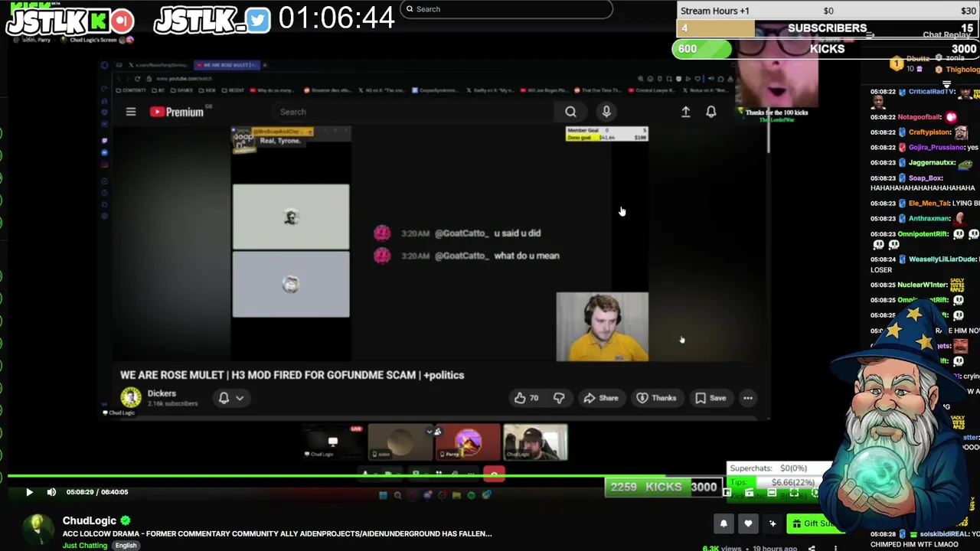Screen dimensions: 980x551
Task: Select the LIVE ChudLogic screen share thumbnail
Action: 333,442
